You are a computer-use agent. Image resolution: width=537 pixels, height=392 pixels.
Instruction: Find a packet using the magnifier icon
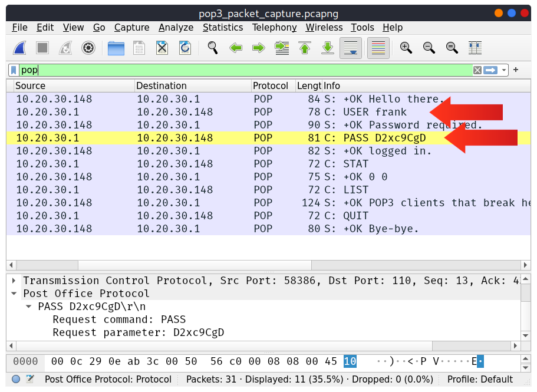pos(213,48)
